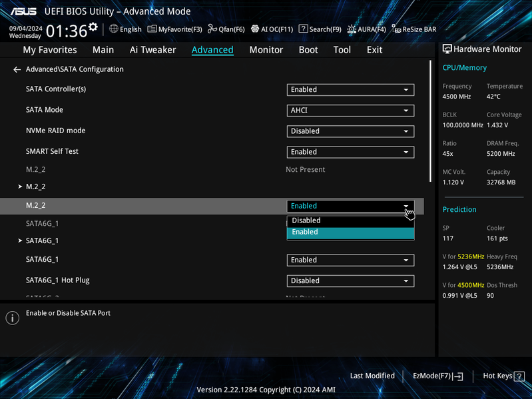
Task: Click the 4500 MHz frequency value
Action: pos(456,97)
